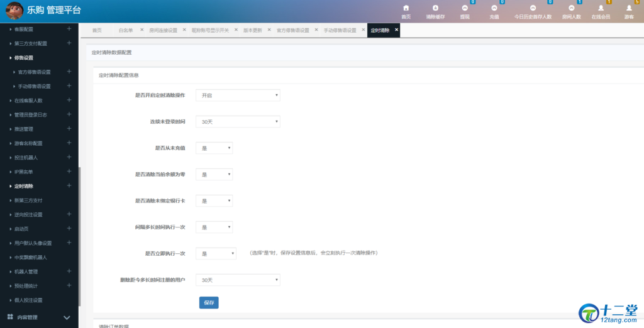
Task: Click the 房间人数 room count icon
Action: 571,8
